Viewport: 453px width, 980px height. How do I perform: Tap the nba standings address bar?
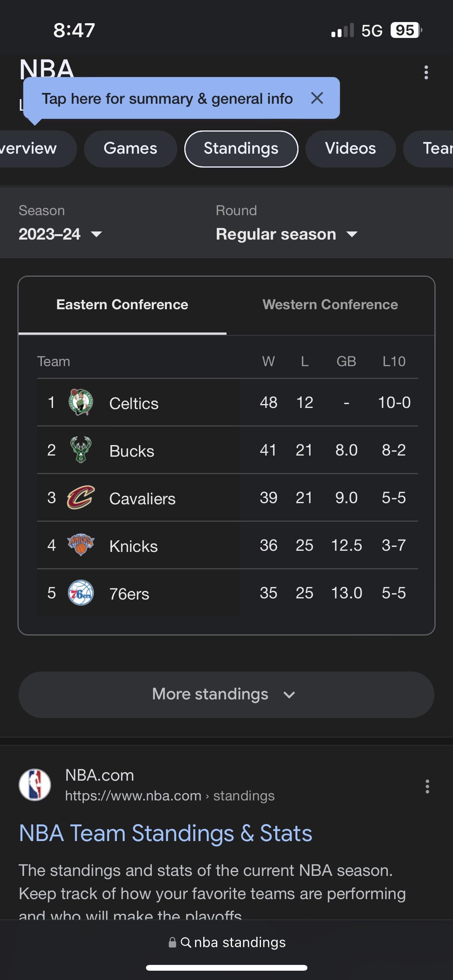pyautogui.click(x=227, y=942)
